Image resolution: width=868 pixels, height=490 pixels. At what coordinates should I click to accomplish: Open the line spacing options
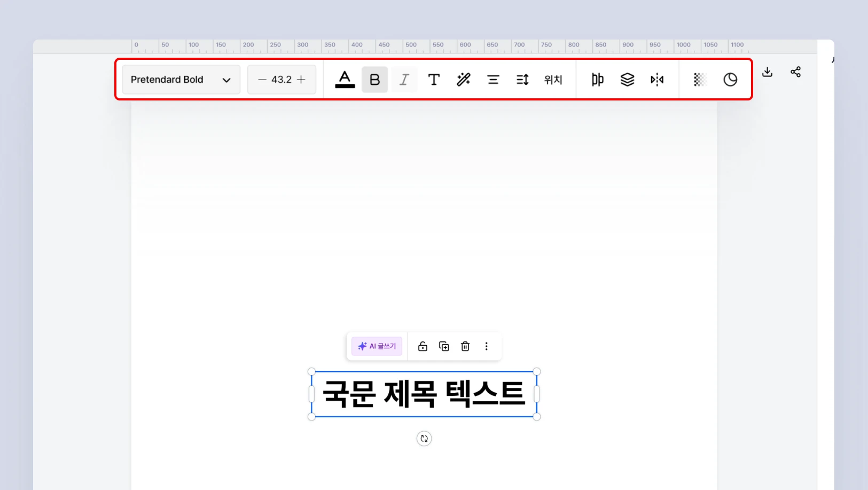[x=522, y=80]
